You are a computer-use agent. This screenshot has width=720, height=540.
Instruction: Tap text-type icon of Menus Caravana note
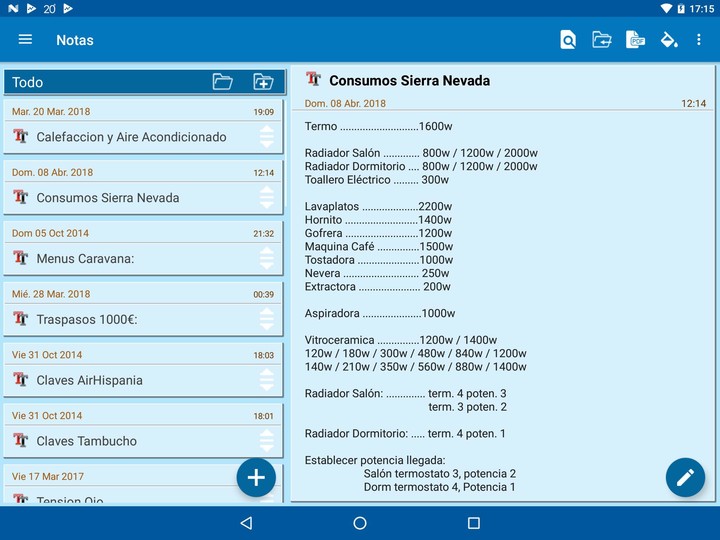[x=21, y=258]
